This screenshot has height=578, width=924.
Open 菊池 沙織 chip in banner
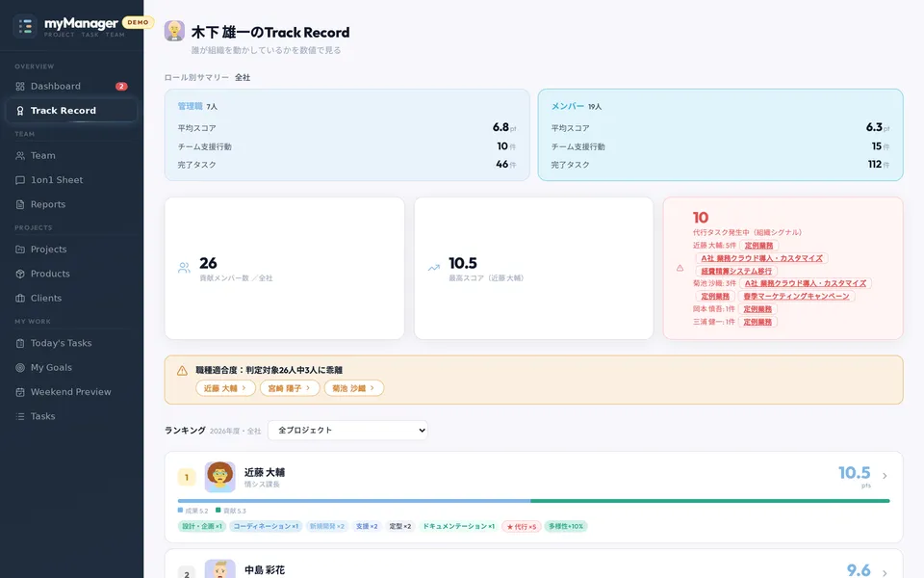353,388
